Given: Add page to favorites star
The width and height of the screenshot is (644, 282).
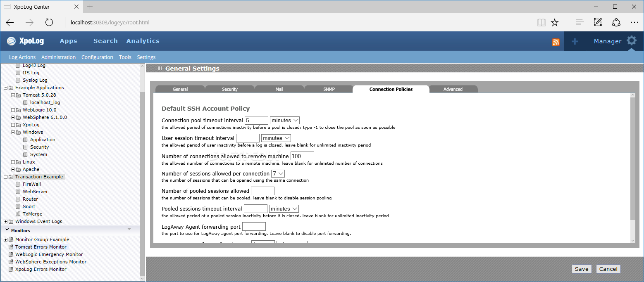Looking at the screenshot, I should [x=555, y=22].
